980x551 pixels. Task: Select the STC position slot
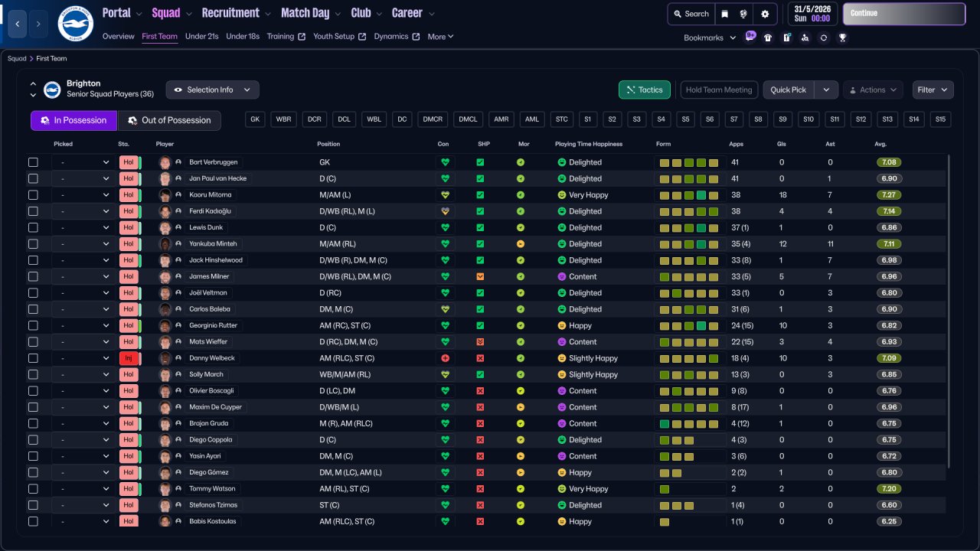tap(562, 119)
